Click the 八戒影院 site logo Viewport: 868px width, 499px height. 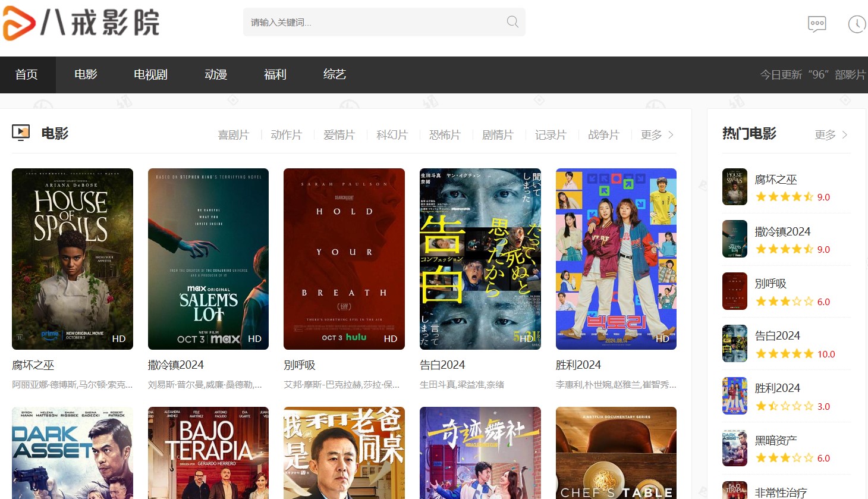[x=81, y=23]
